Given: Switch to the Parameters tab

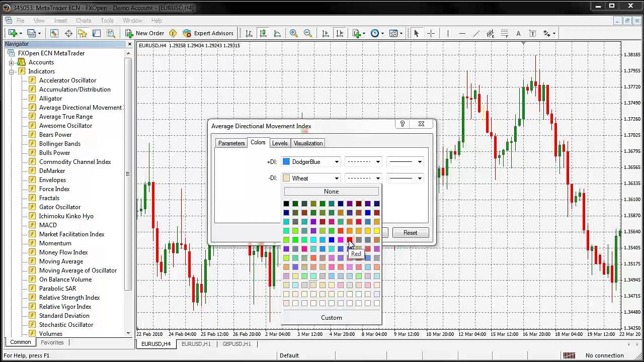Looking at the screenshot, I should click(x=231, y=143).
